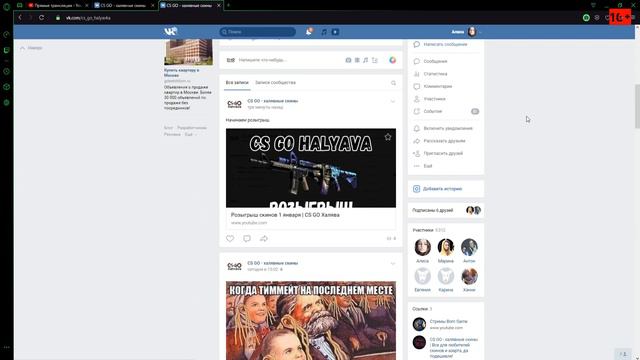Expand the second post's options chevron

(x=393, y=264)
